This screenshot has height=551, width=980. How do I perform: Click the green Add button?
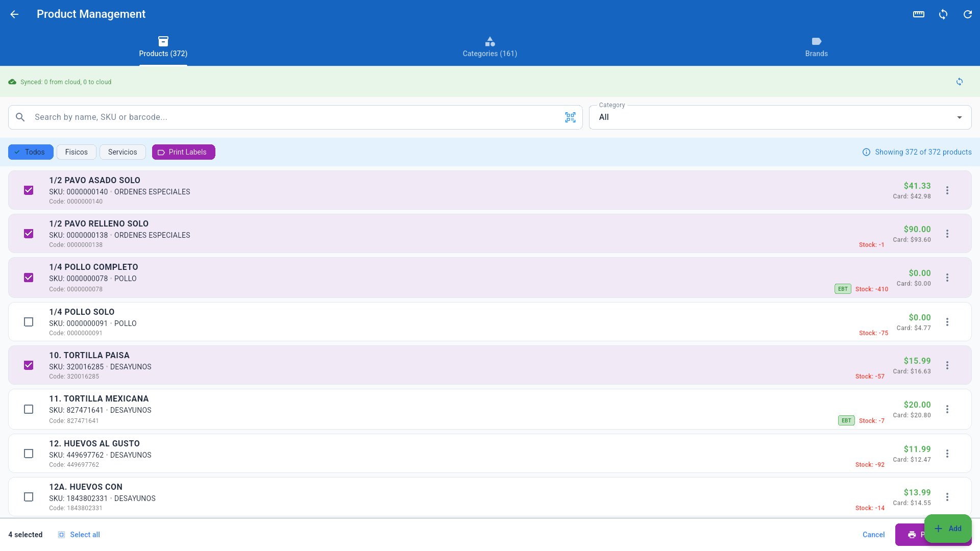(x=948, y=529)
